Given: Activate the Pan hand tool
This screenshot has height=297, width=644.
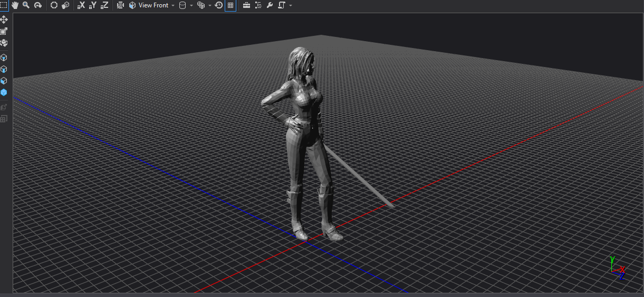Looking at the screenshot, I should pos(15,5).
